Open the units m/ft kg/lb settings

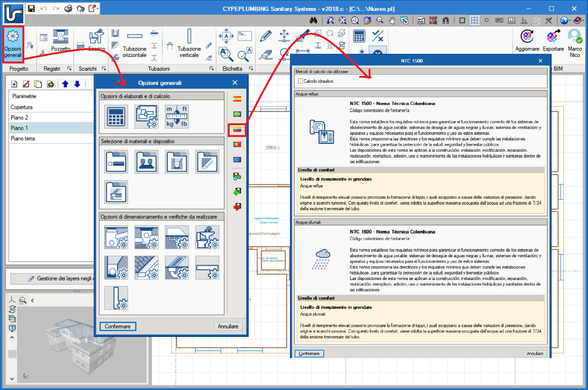click(x=177, y=116)
